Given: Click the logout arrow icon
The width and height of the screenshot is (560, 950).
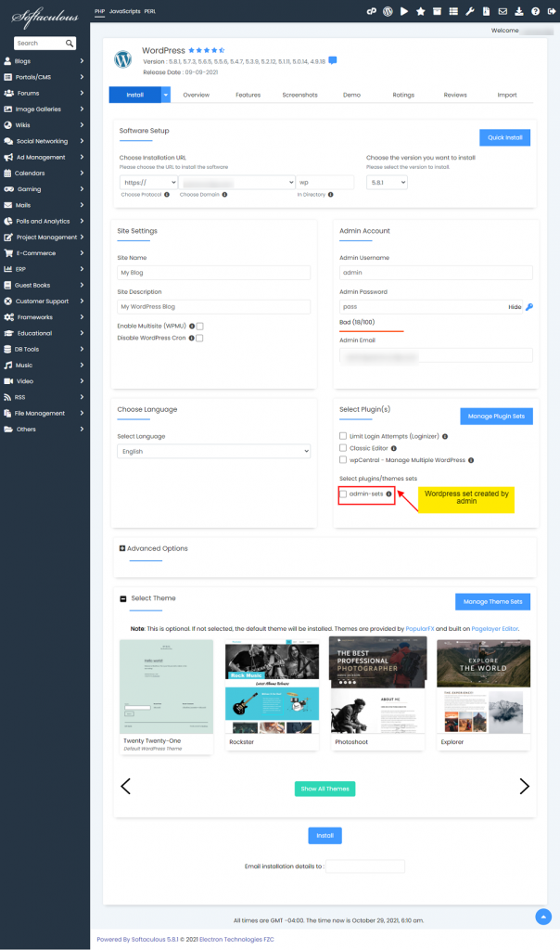Looking at the screenshot, I should 552,11.
